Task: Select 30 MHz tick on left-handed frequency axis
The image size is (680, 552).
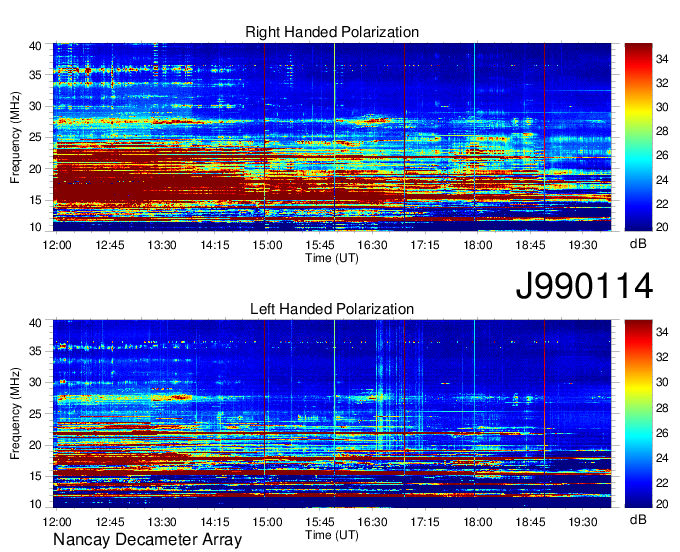Action: click(x=35, y=382)
